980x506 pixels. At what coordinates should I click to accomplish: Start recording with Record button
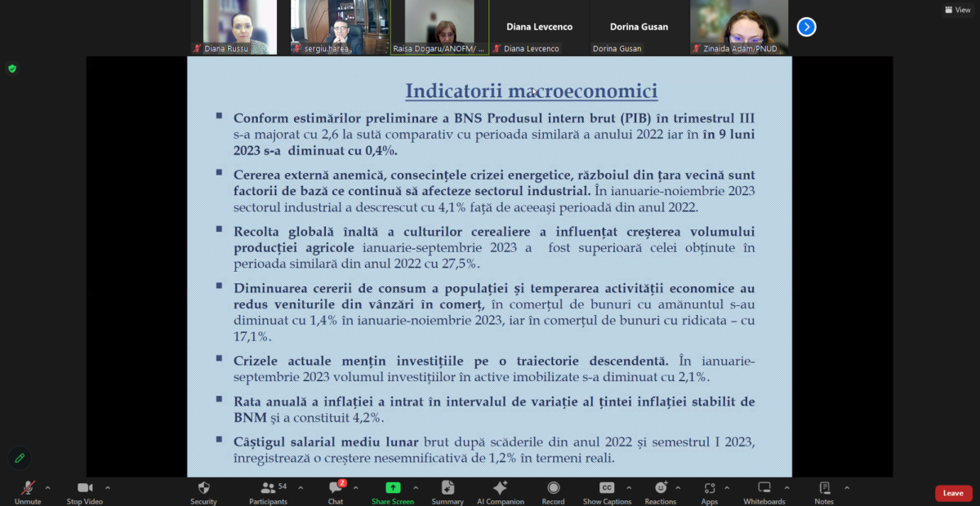point(553,492)
